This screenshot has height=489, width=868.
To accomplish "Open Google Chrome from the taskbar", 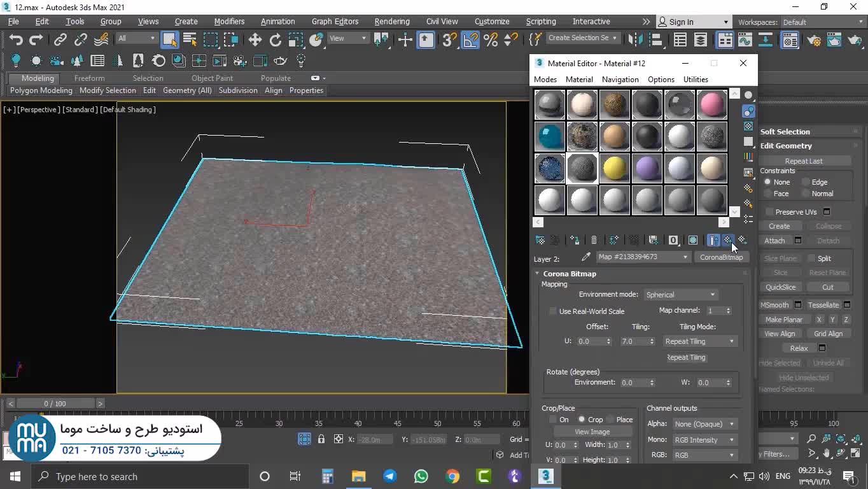I will pos(452,476).
